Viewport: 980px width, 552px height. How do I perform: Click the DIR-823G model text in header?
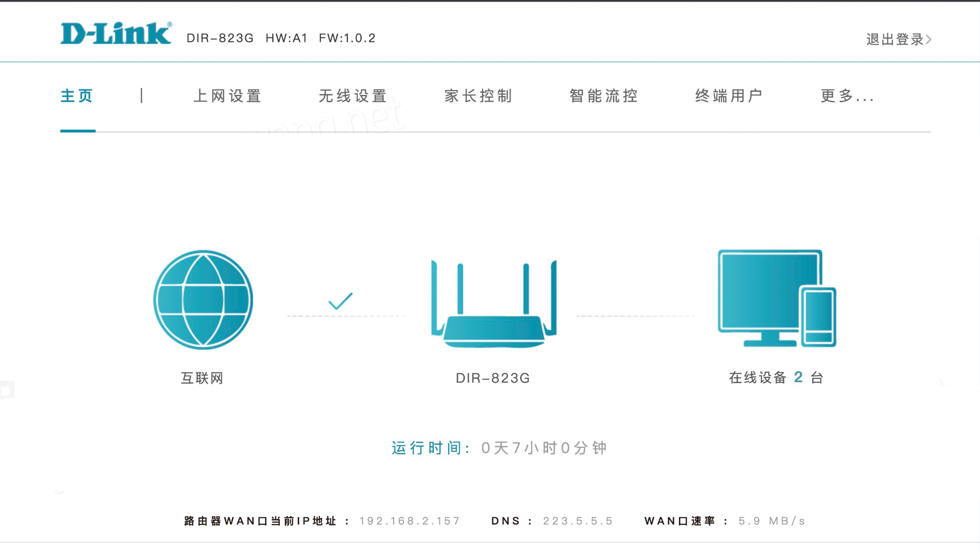220,38
